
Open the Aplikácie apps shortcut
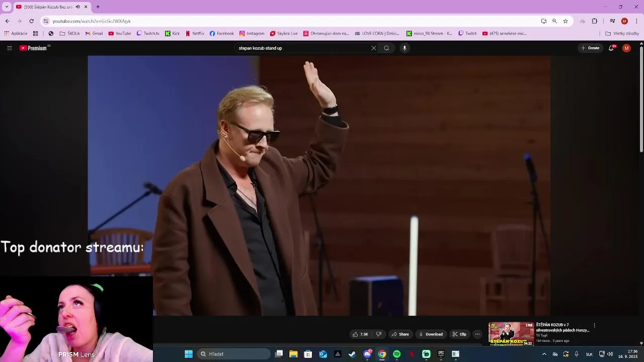[16, 34]
